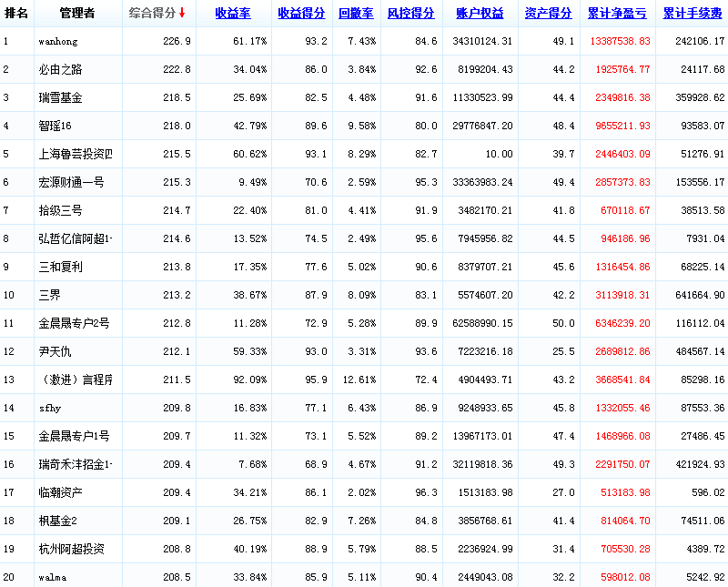This screenshot has height=587, width=728.
Task: Click fee value 7931.04
Action: coord(706,238)
